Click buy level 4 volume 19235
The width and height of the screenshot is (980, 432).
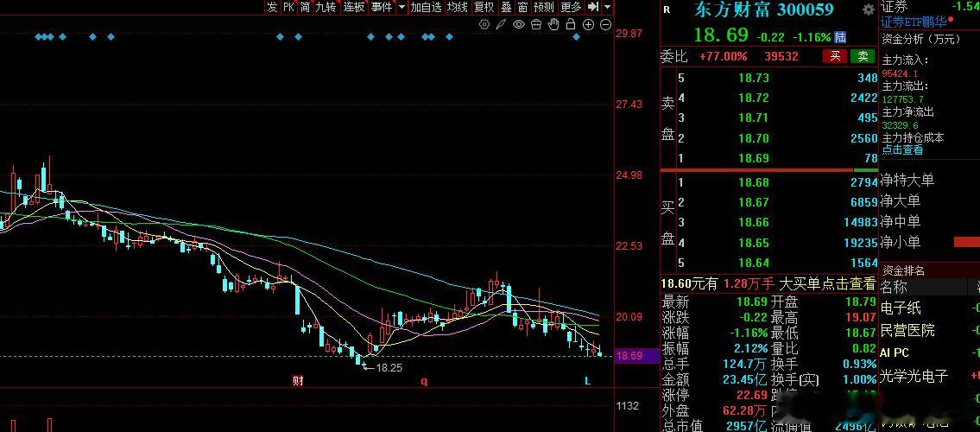[x=861, y=243]
